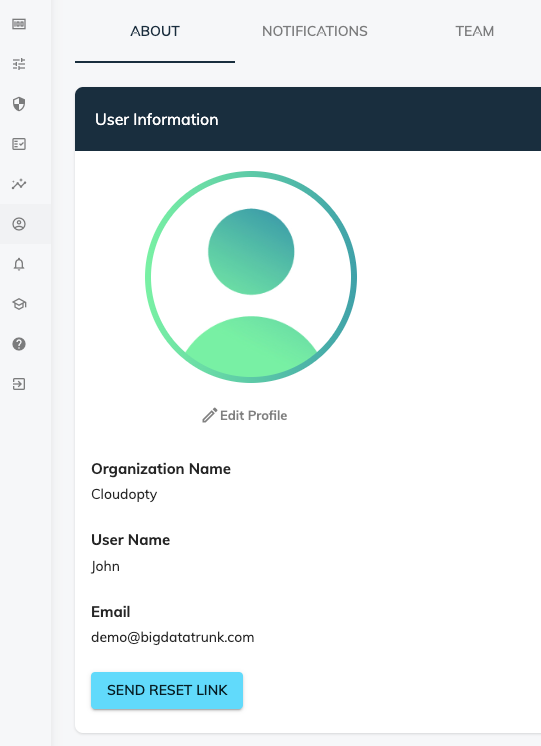Click the Cloudopty organization name value
The image size is (541, 746).
[x=124, y=494]
